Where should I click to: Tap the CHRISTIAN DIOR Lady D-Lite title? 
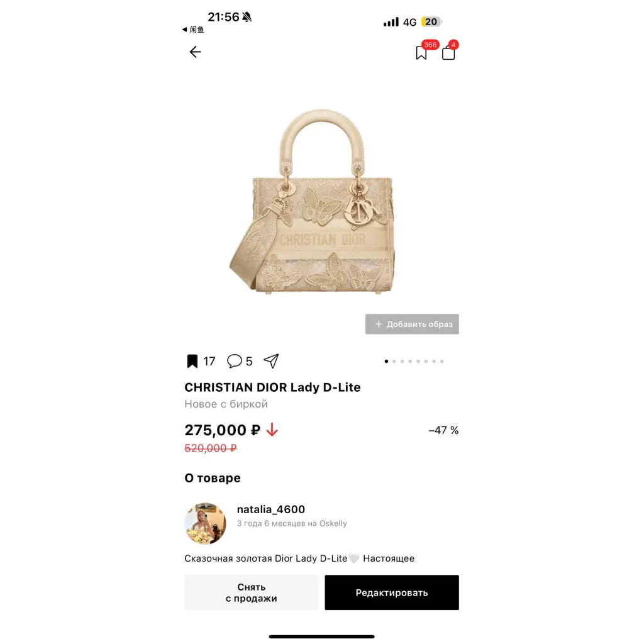(x=272, y=387)
